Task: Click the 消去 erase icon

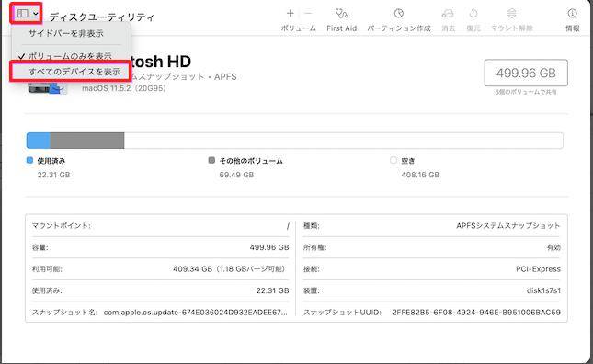Action: point(448,14)
